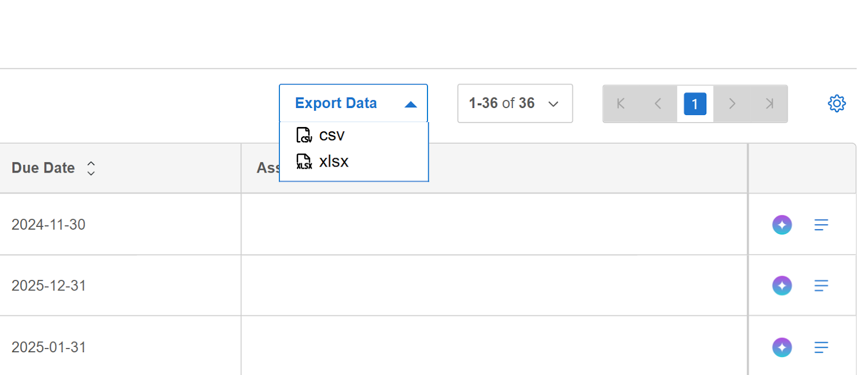Click AI sparkle icon for 2025-12-31 row
This screenshot has height=375, width=868.
(x=782, y=285)
